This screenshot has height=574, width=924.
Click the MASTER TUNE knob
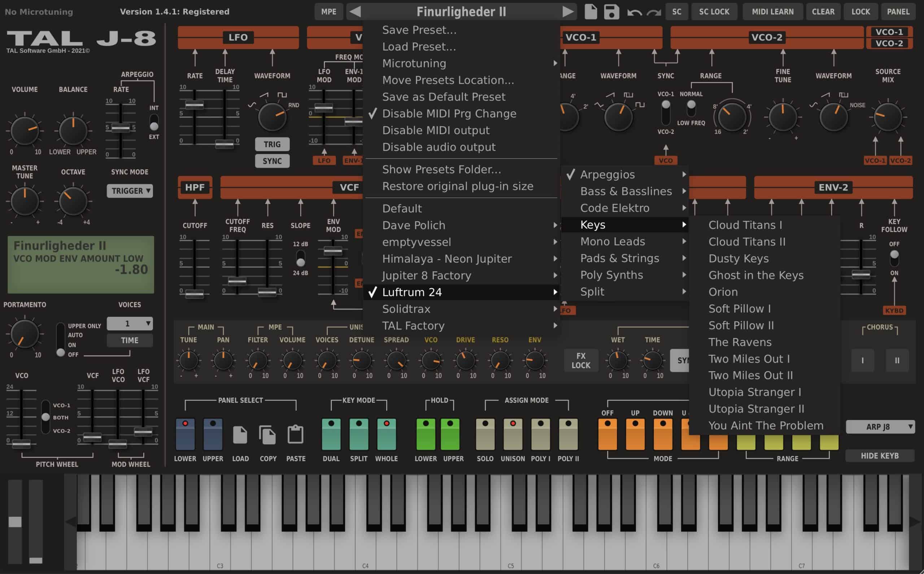[x=25, y=201]
